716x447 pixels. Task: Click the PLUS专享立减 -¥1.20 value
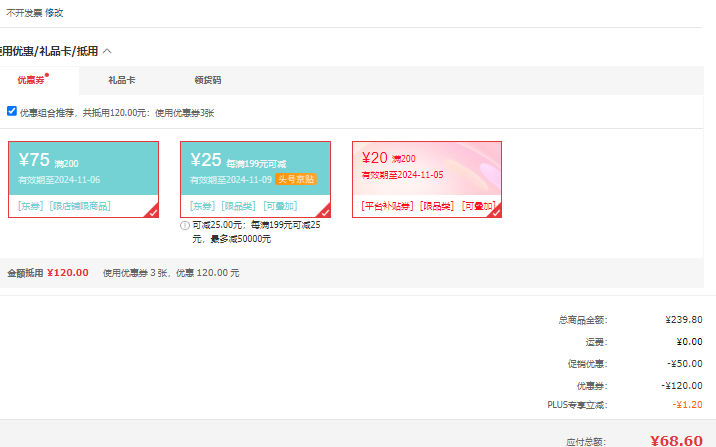pos(687,405)
